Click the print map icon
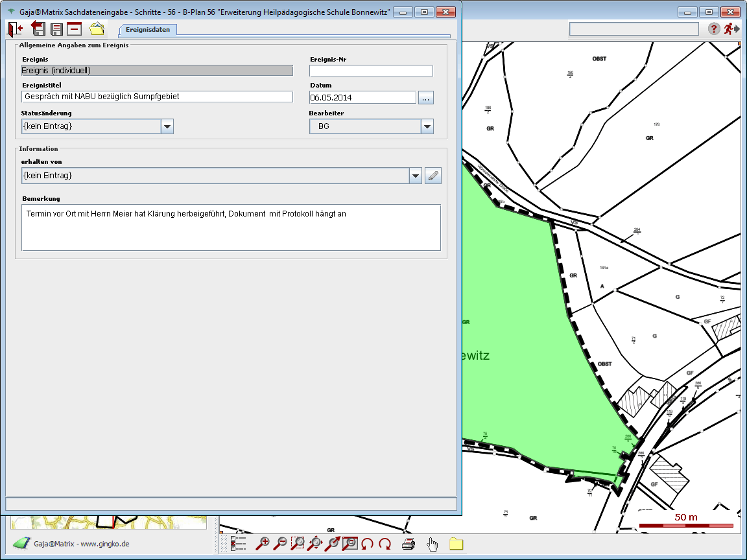 409,544
